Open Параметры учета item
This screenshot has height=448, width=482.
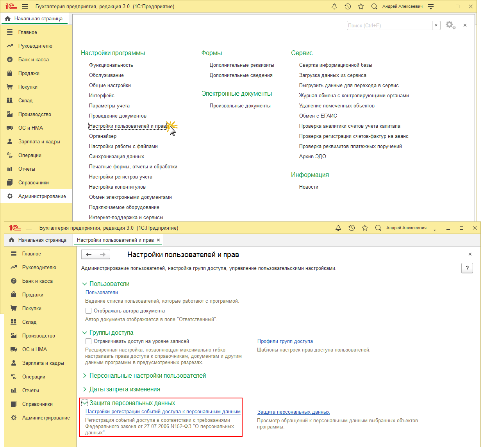(x=109, y=106)
